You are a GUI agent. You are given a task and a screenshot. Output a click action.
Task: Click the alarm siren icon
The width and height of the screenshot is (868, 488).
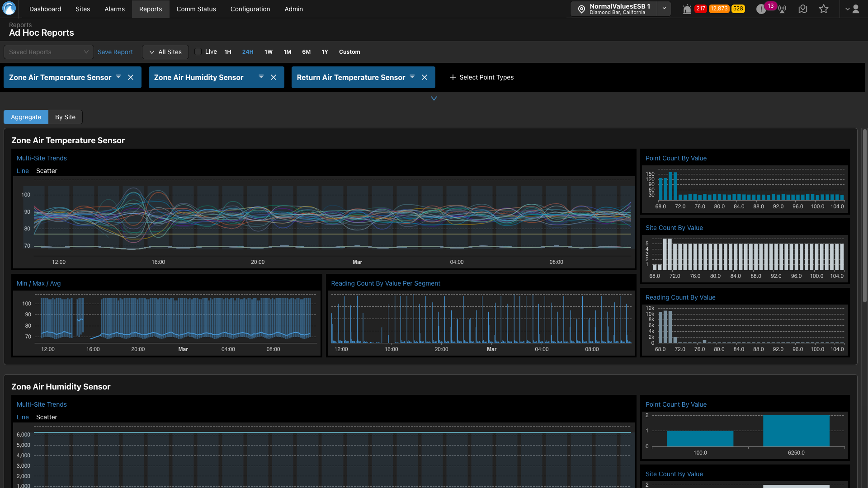coord(687,9)
